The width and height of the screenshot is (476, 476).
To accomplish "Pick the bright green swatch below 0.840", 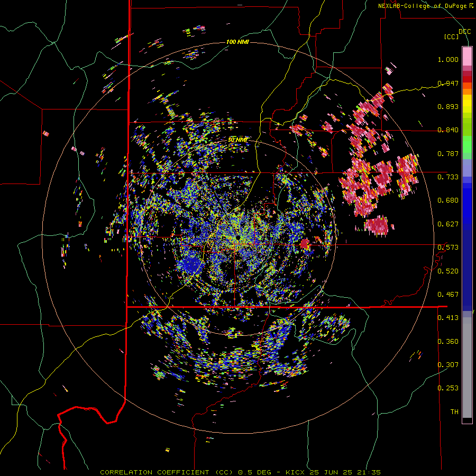I will point(467,144).
